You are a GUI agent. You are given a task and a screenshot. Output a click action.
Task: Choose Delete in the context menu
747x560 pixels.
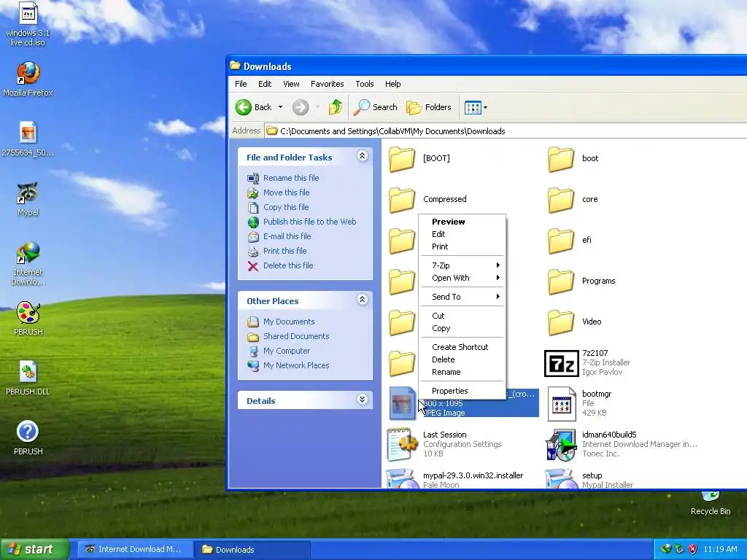462,359
